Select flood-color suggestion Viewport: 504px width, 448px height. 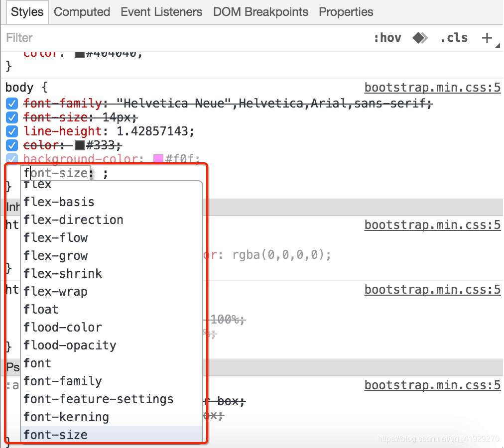coord(112,328)
